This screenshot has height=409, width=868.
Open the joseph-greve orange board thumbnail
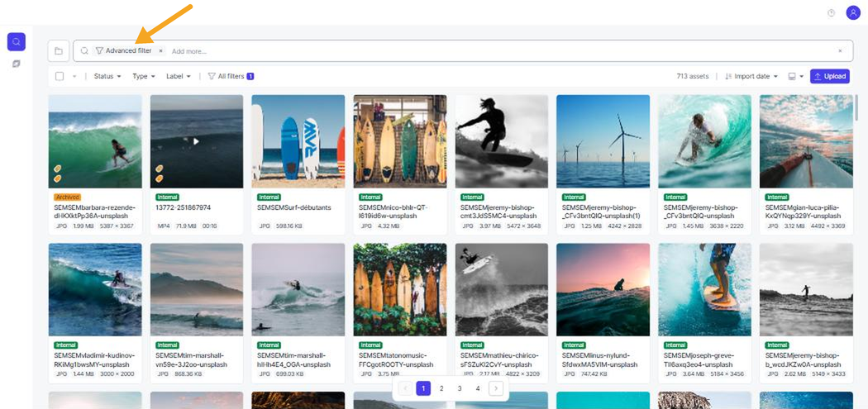click(x=704, y=289)
